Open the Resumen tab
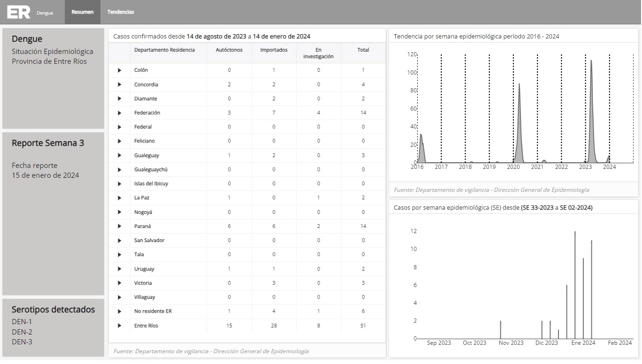The image size is (642, 364). 82,12
